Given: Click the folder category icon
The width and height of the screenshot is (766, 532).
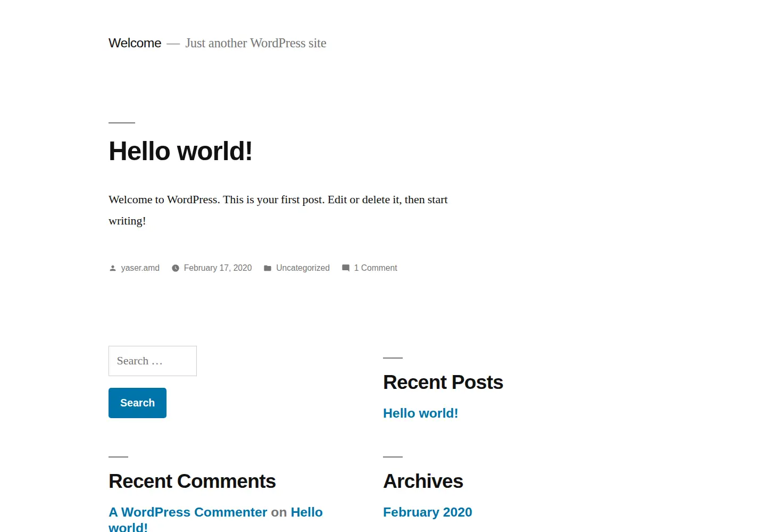Looking at the screenshot, I should [268, 268].
